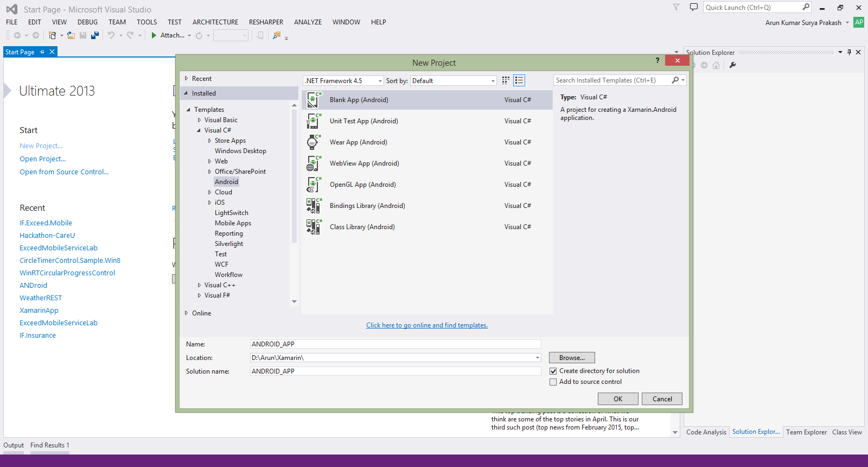Collapse the Installed section
The image size is (868, 467).
coord(186,93)
